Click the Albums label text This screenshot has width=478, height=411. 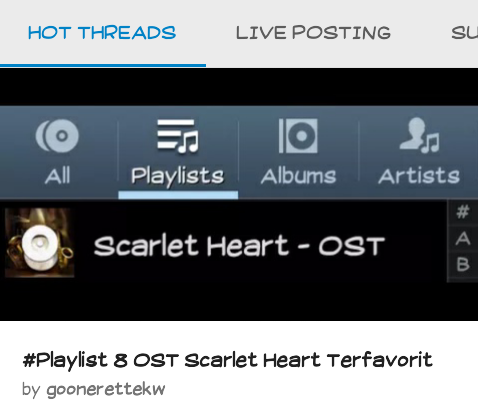click(x=298, y=175)
